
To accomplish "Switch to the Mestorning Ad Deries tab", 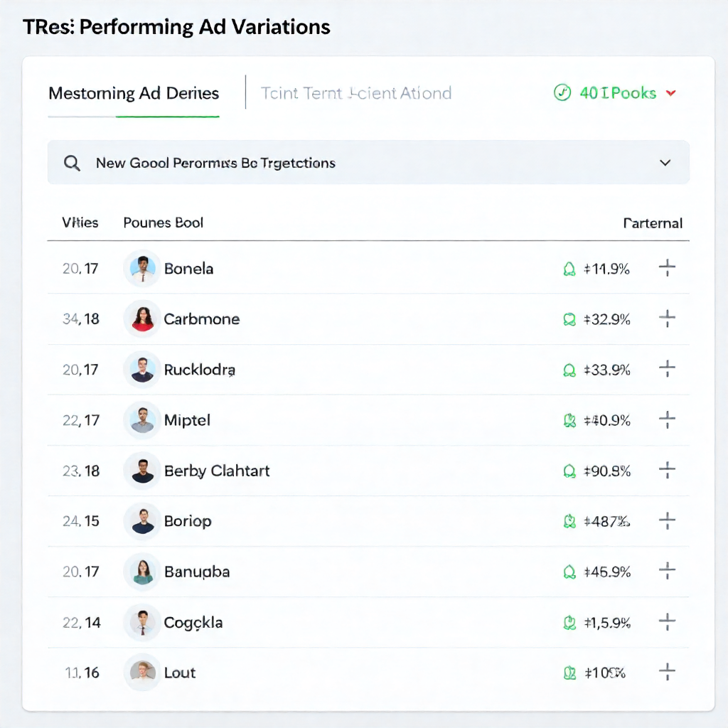I will [133, 93].
